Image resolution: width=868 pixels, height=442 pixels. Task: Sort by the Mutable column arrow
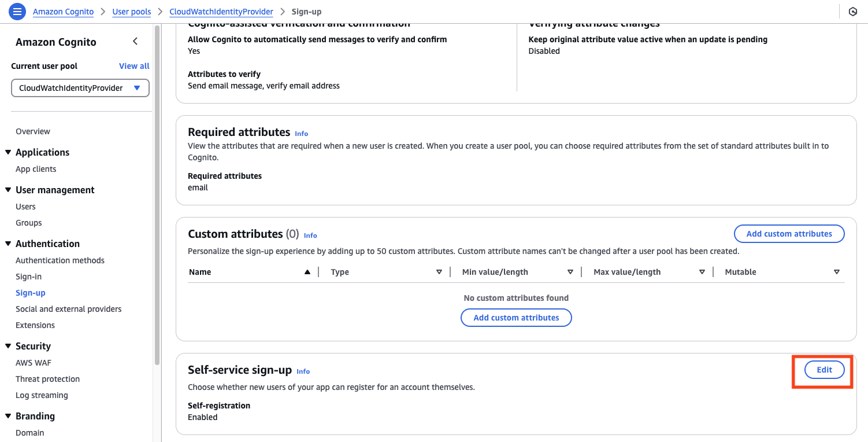[836, 272]
